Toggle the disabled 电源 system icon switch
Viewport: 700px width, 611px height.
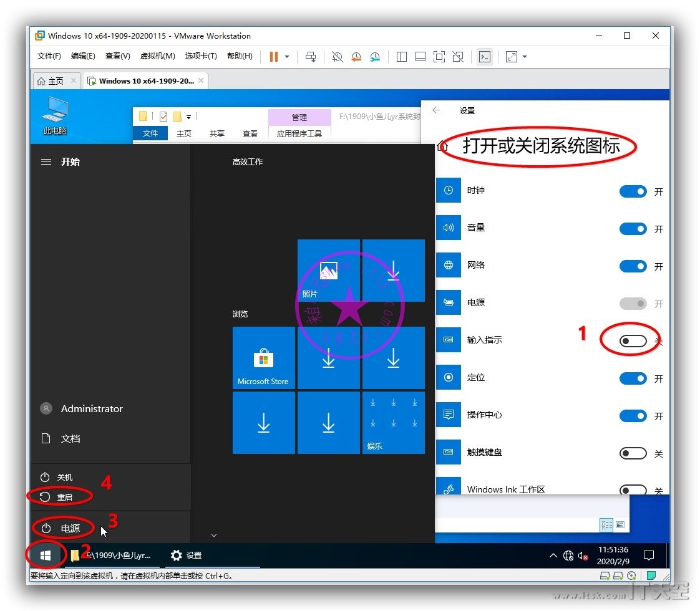[633, 304]
